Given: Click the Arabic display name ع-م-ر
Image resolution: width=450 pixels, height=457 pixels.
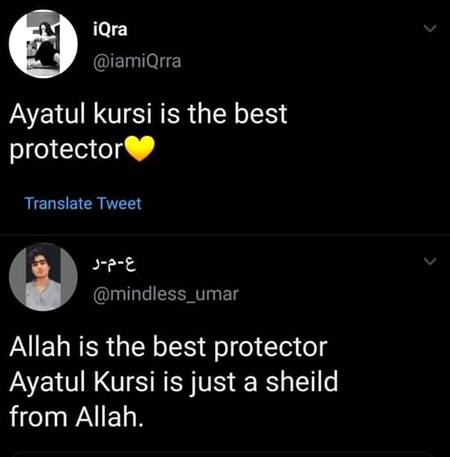Looking at the screenshot, I should point(114,265).
